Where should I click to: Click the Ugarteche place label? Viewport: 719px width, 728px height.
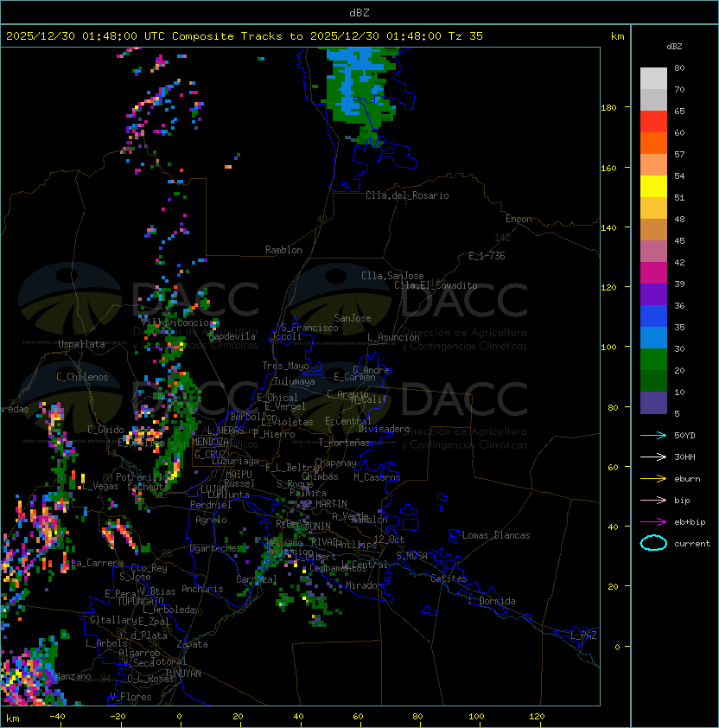coord(213,548)
